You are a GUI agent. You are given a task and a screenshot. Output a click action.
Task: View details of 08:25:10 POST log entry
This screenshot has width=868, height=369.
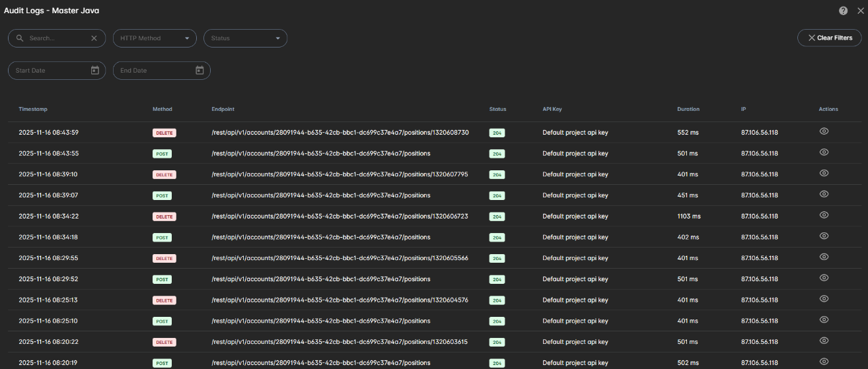point(824,319)
